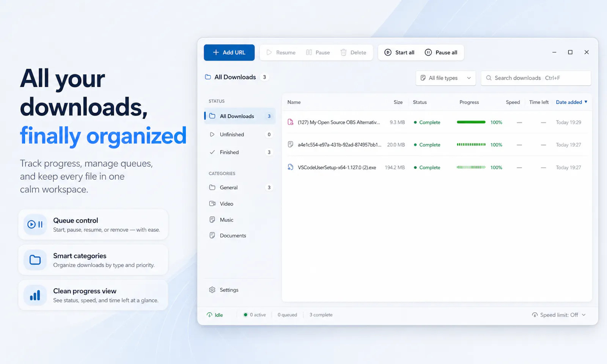Pause all downloads

pyautogui.click(x=441, y=52)
